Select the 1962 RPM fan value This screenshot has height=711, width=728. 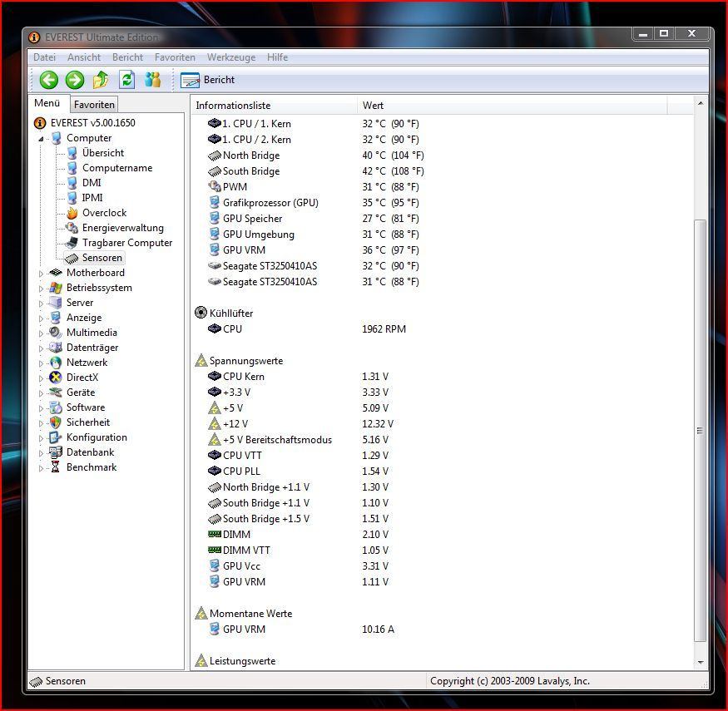pos(384,329)
